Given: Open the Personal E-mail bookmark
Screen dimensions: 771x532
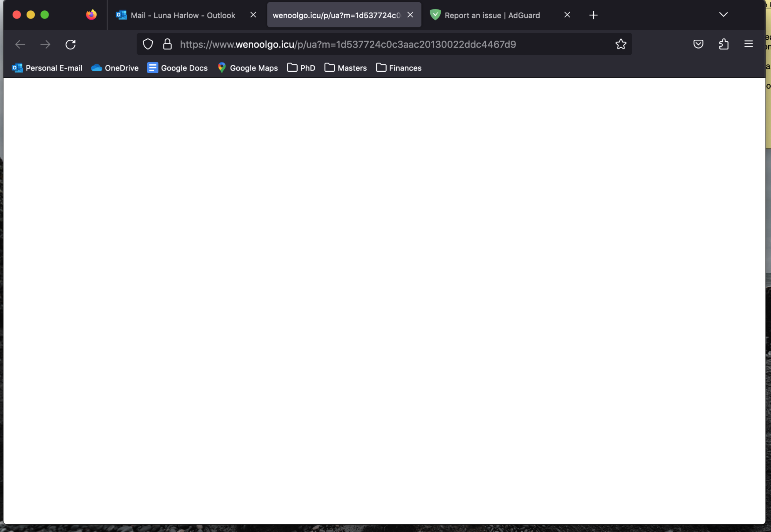Looking at the screenshot, I should pyautogui.click(x=47, y=68).
